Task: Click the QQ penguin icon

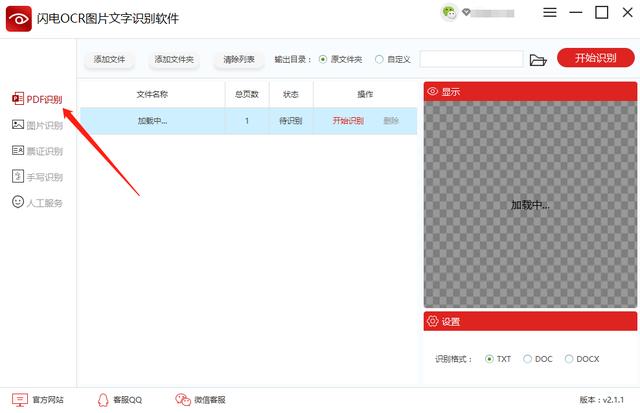Action: [x=103, y=400]
